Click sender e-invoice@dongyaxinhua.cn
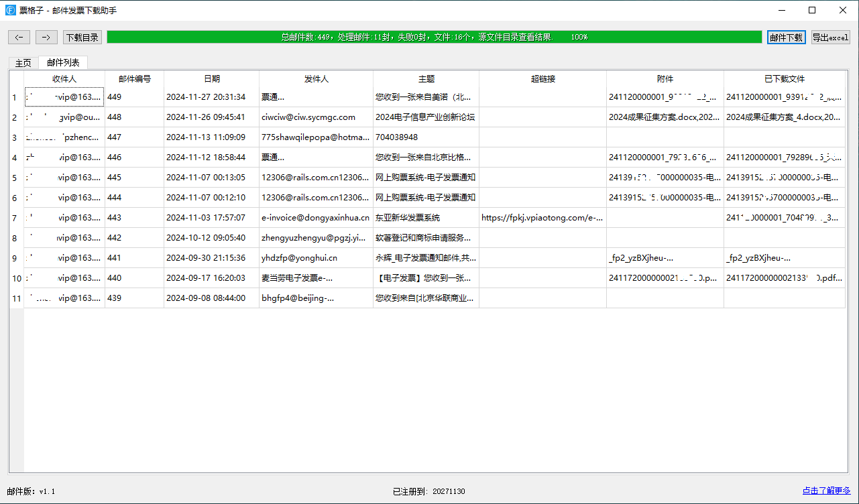 coord(316,218)
